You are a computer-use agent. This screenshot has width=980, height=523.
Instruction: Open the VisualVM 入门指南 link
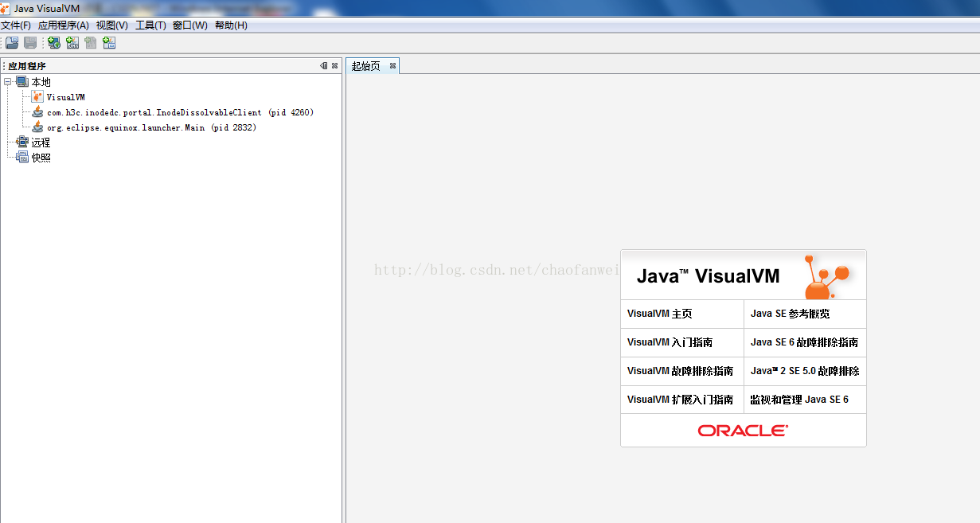pyautogui.click(x=670, y=342)
